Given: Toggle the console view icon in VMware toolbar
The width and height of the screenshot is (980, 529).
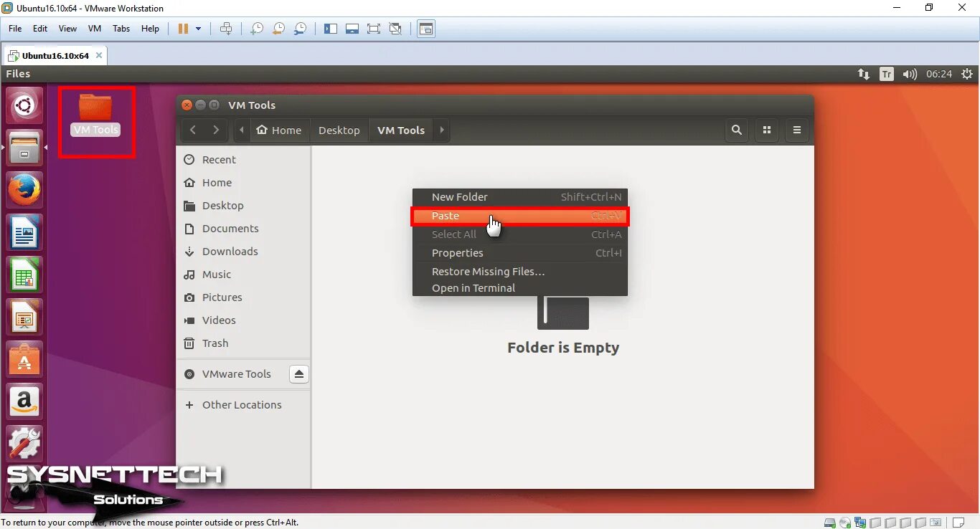Looking at the screenshot, I should click(427, 29).
